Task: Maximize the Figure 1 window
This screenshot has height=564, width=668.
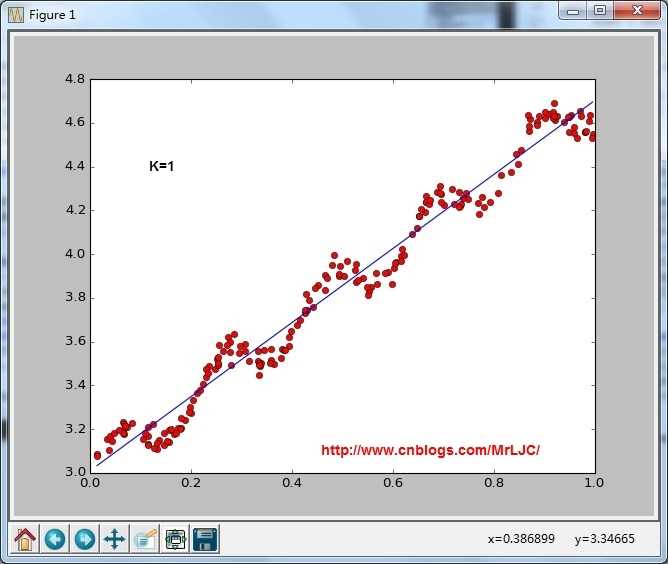Action: point(600,11)
